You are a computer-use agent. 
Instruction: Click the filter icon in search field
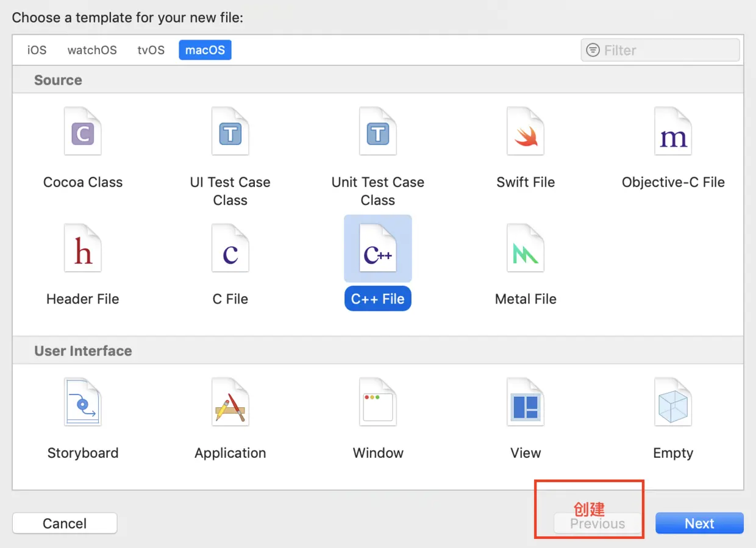click(593, 50)
